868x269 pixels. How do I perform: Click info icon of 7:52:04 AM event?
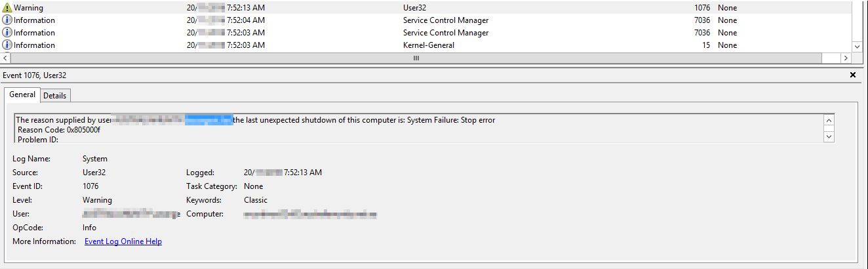coord(7,20)
